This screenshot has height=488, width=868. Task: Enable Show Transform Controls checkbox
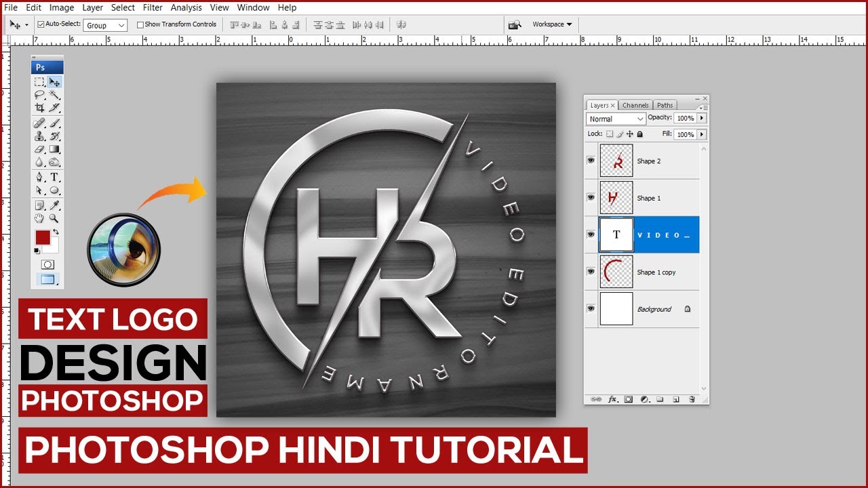140,24
